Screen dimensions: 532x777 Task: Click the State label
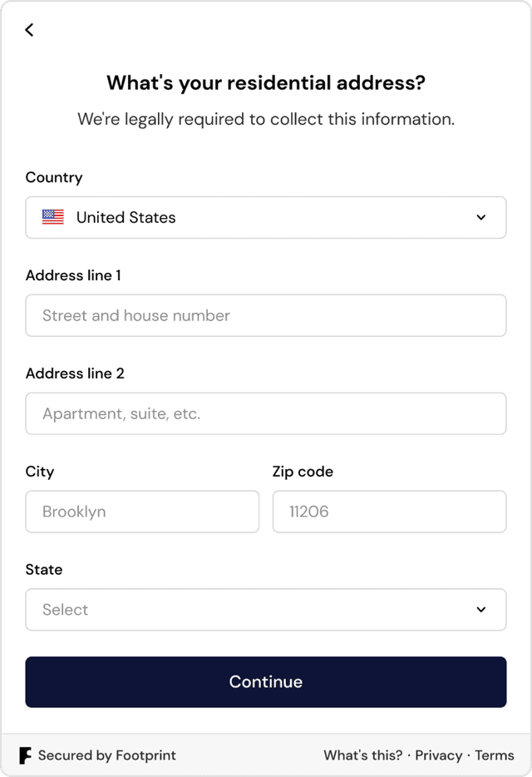point(44,570)
